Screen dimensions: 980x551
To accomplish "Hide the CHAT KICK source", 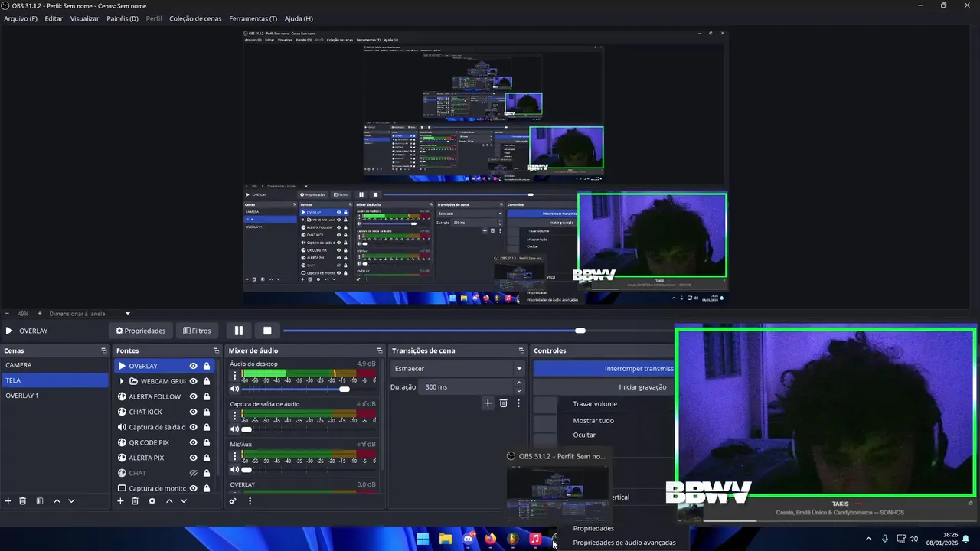I will click(x=194, y=412).
